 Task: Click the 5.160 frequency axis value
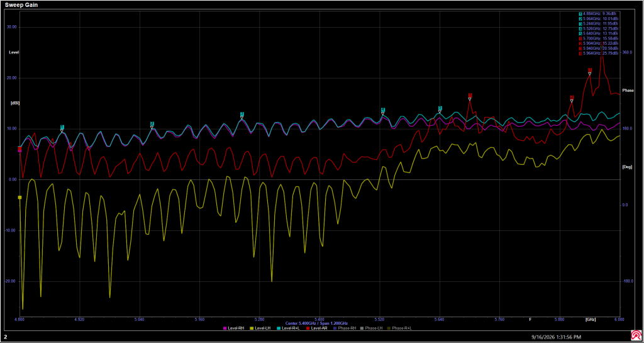199,318
